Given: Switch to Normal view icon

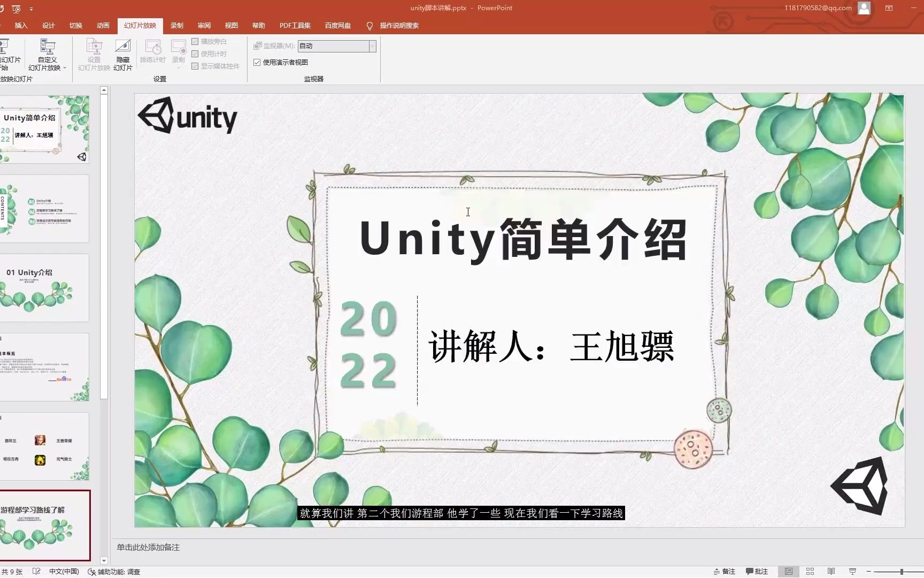Looking at the screenshot, I should click(788, 572).
